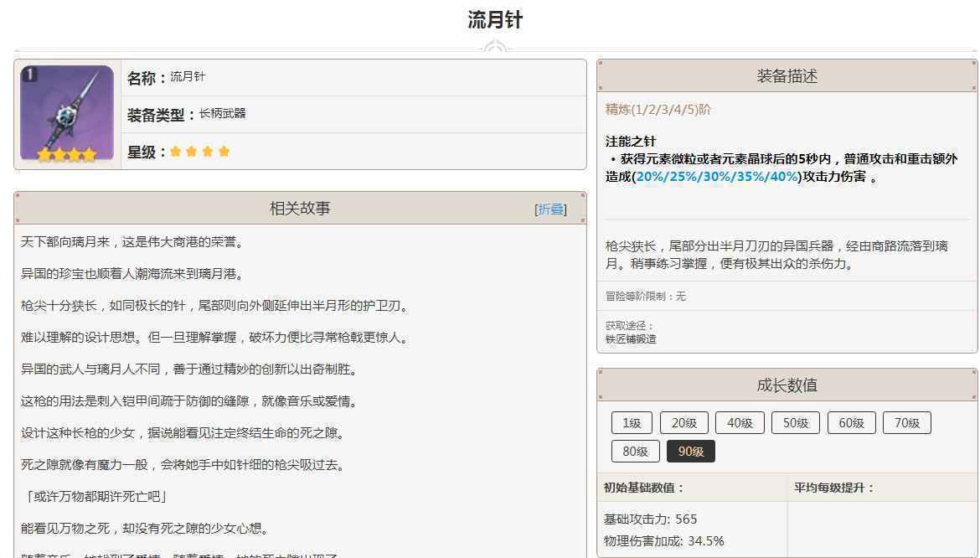The width and height of the screenshot is (980, 558).
Task: Click the story line 天下都向璃月来
Action: point(132,242)
